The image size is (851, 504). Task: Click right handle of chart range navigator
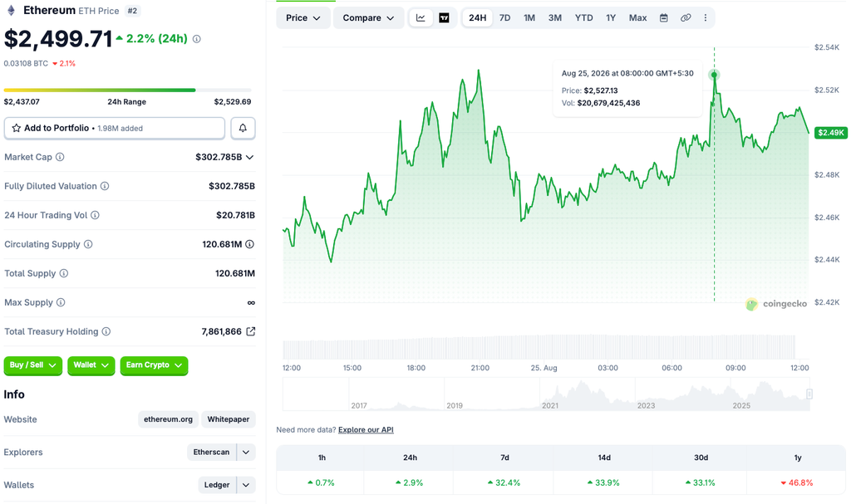tap(809, 394)
